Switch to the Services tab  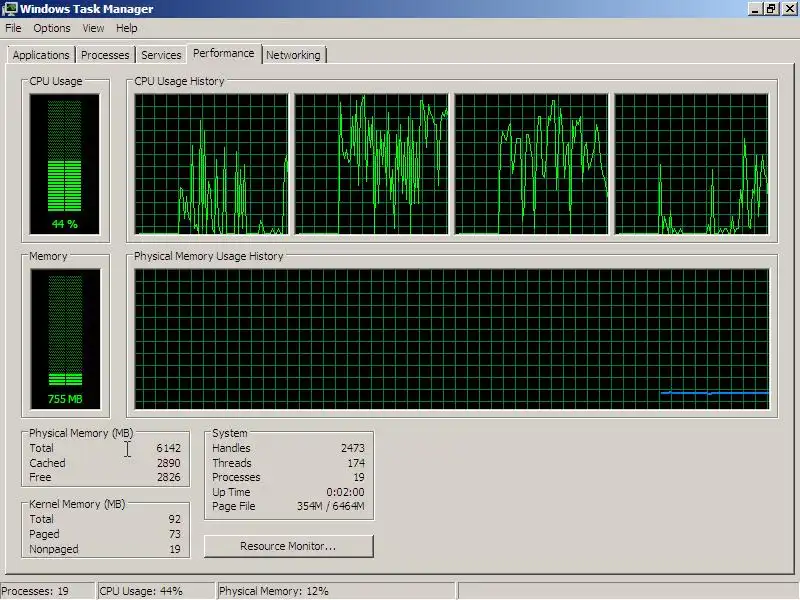pyautogui.click(x=161, y=55)
